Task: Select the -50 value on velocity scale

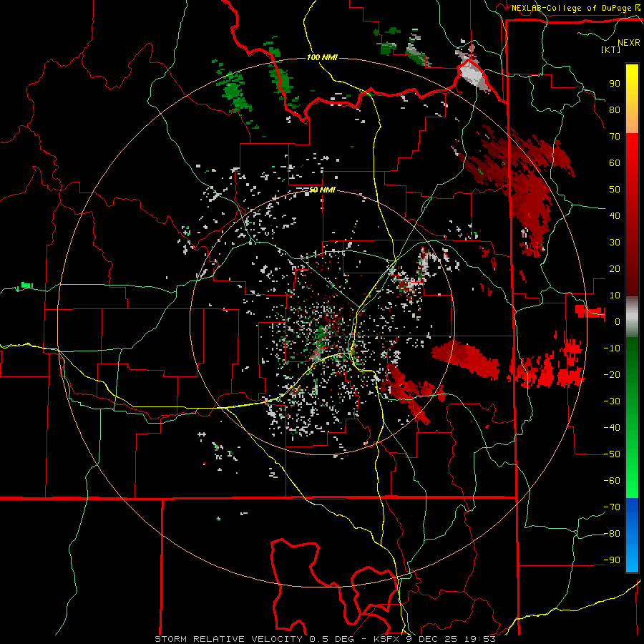Action: 612,454
